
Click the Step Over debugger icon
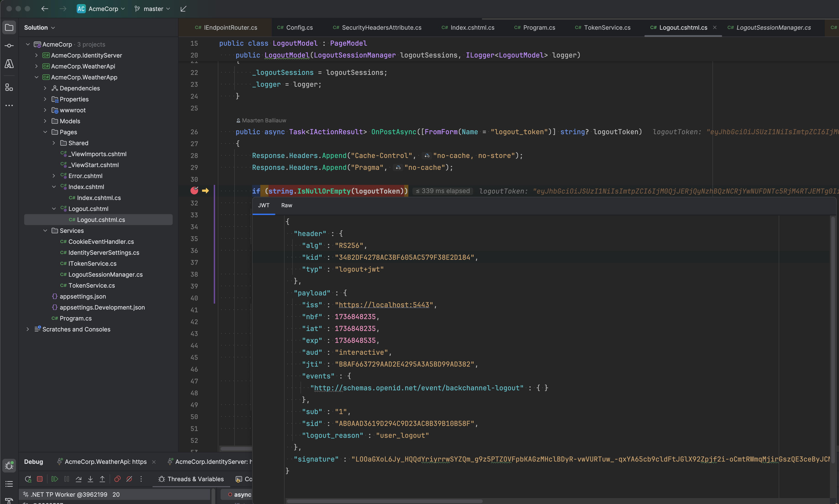(x=79, y=479)
